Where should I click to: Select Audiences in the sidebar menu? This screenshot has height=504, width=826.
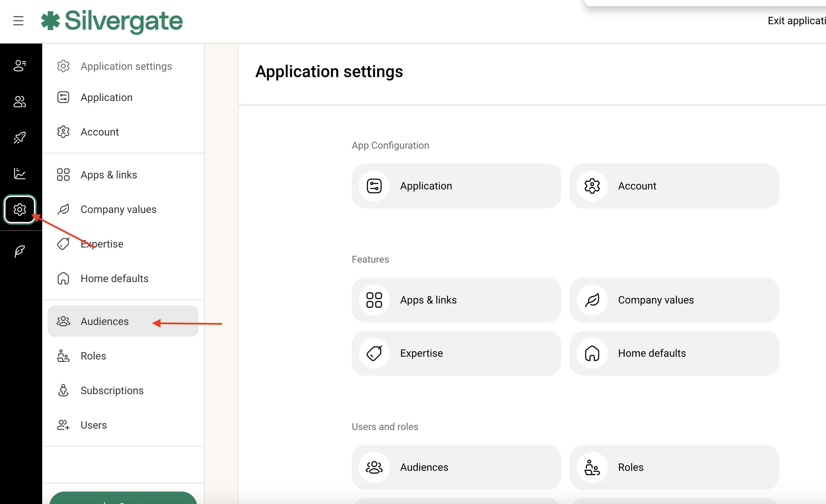click(104, 321)
